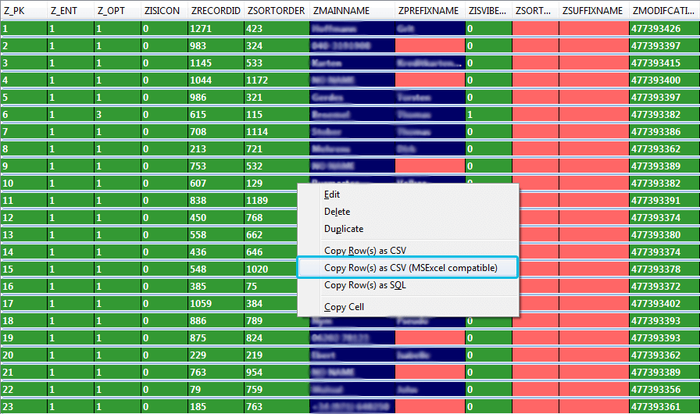Select modification value 477393400
Screen dimensions: 700x414
664,80
